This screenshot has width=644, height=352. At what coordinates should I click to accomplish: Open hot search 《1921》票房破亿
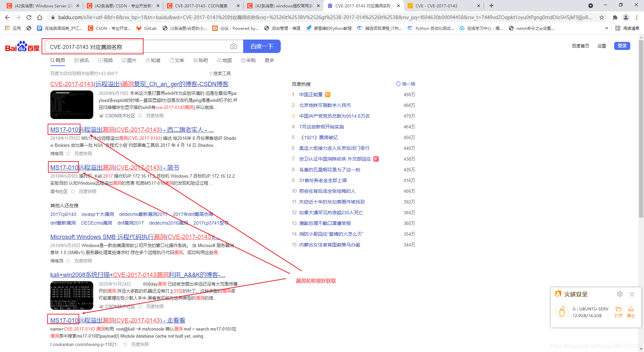pyautogui.click(x=319, y=137)
